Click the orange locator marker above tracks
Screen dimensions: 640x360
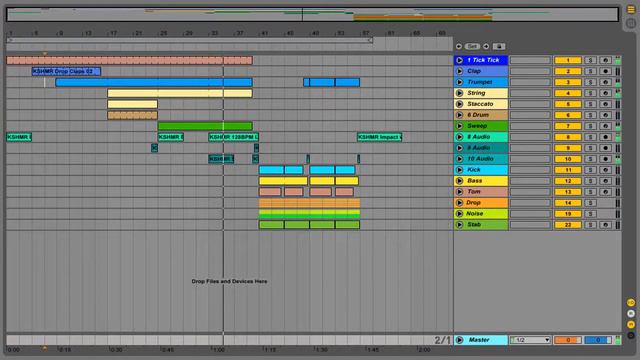[x=44, y=53]
